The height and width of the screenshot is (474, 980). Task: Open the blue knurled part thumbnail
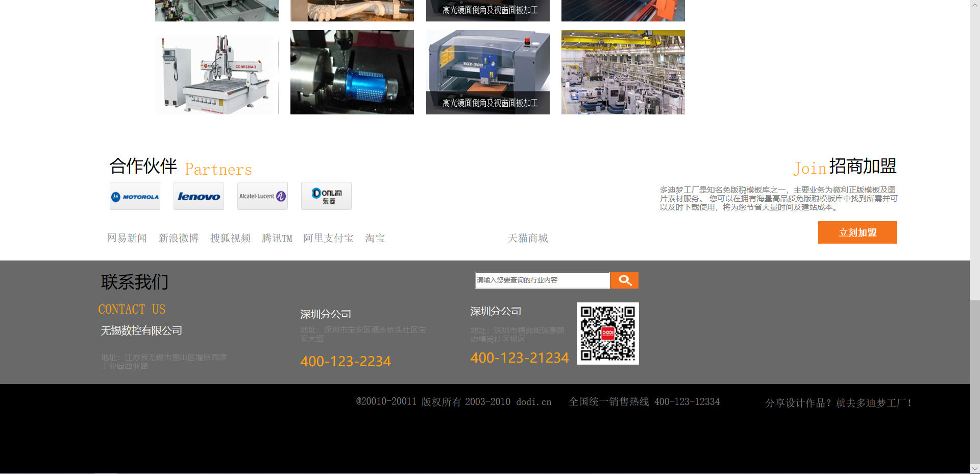pos(352,73)
